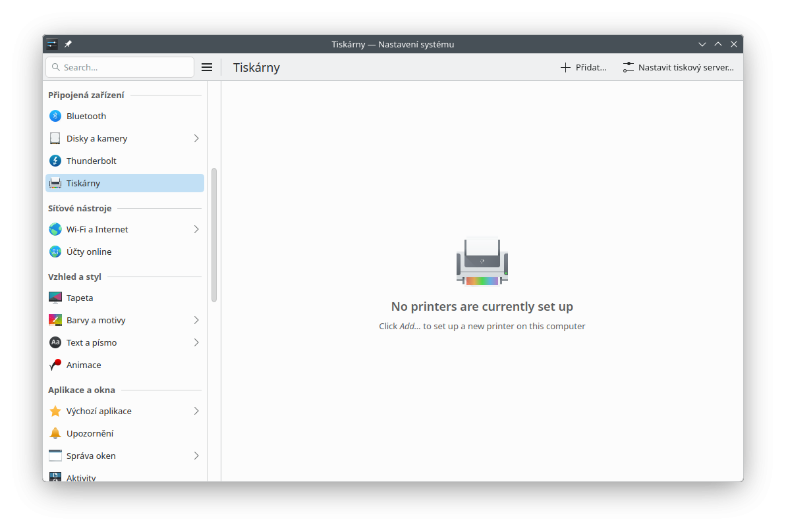
Task: Expand the Výchozí aplikace chevron
Action: [196, 411]
